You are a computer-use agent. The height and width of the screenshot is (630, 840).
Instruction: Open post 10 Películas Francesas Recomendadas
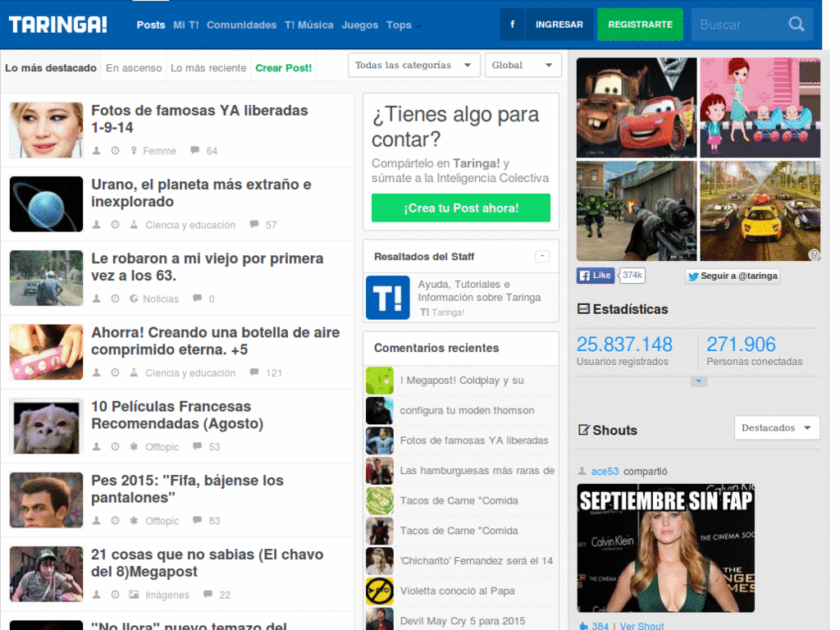(x=177, y=414)
